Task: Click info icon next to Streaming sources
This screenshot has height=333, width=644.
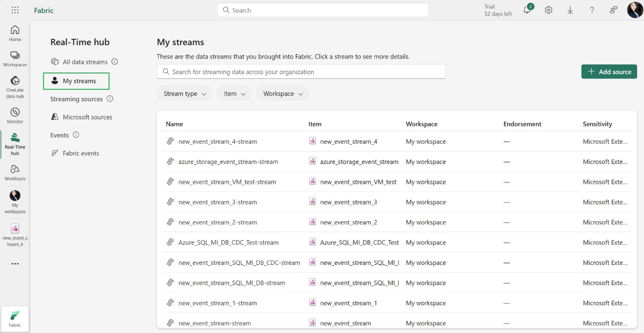Action: click(x=110, y=99)
